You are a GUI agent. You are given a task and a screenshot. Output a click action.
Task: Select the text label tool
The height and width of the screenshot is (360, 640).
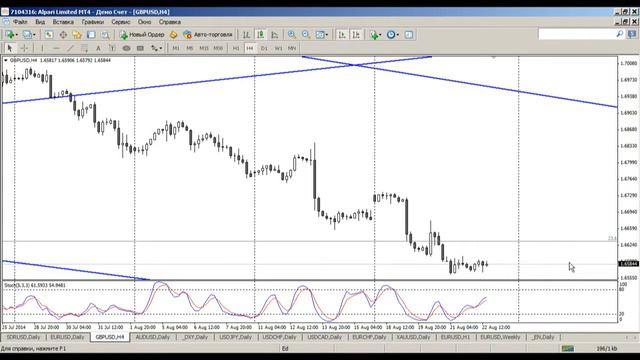pos(112,48)
